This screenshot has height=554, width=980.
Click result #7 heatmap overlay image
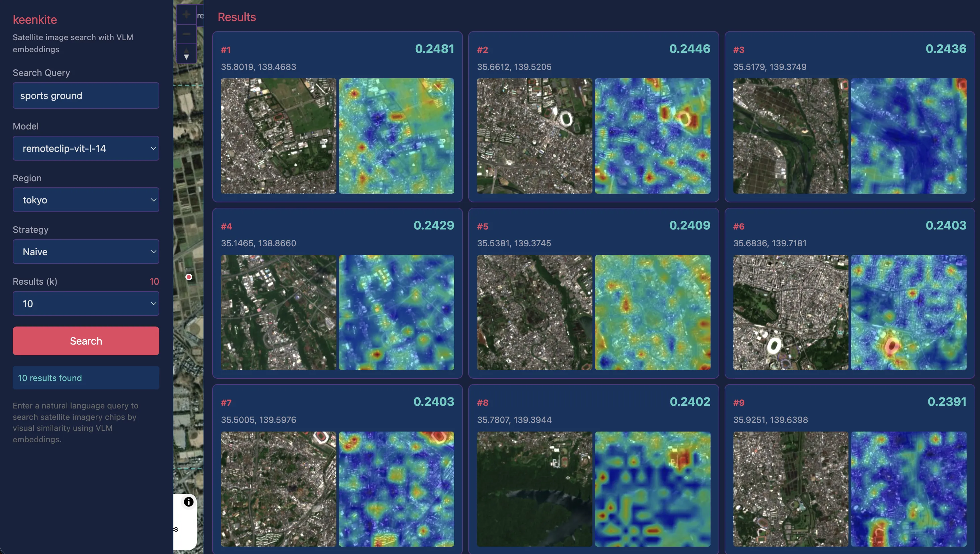[x=396, y=489]
